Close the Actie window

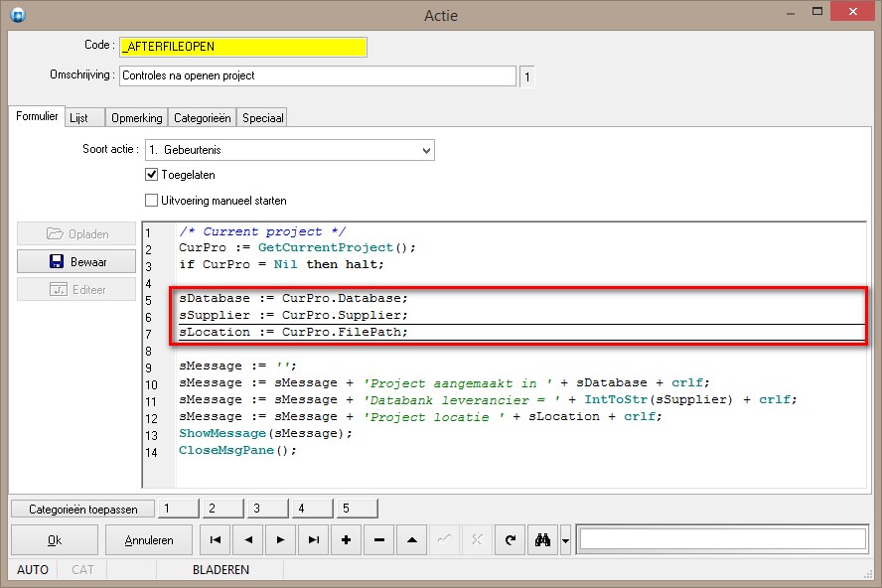tap(853, 12)
